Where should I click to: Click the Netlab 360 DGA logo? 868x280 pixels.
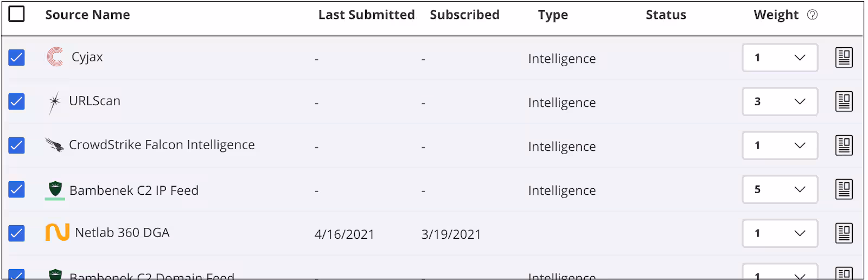(57, 232)
